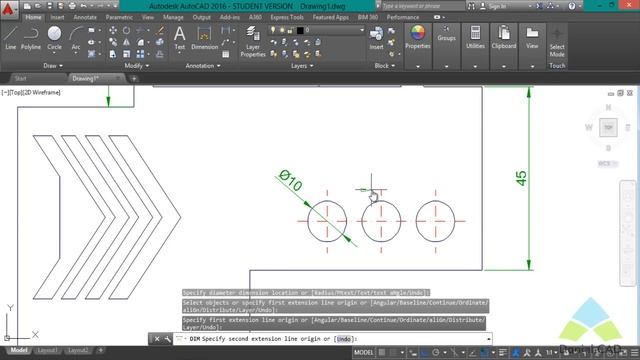The width and height of the screenshot is (640, 360).
Task: Toggle layer lock padlock icon
Action: pyautogui.click(x=290, y=30)
